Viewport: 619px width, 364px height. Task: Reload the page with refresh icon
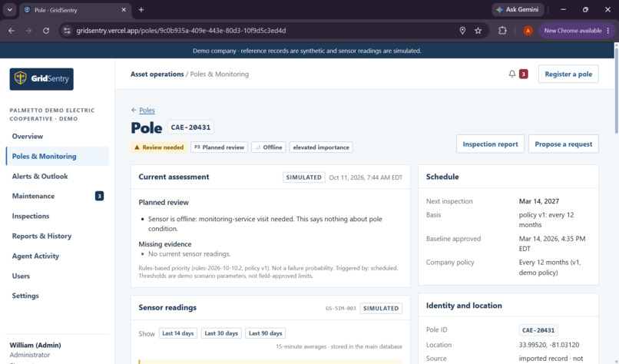point(46,31)
